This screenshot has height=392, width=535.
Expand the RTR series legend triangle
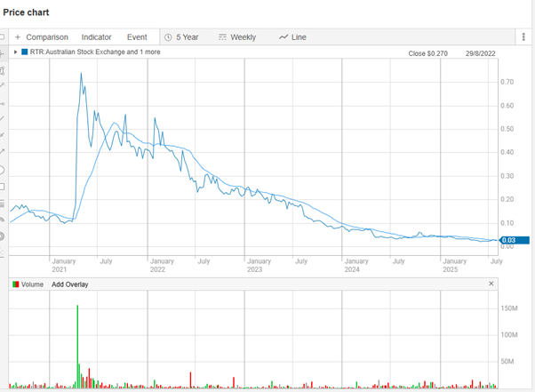[x=15, y=52]
